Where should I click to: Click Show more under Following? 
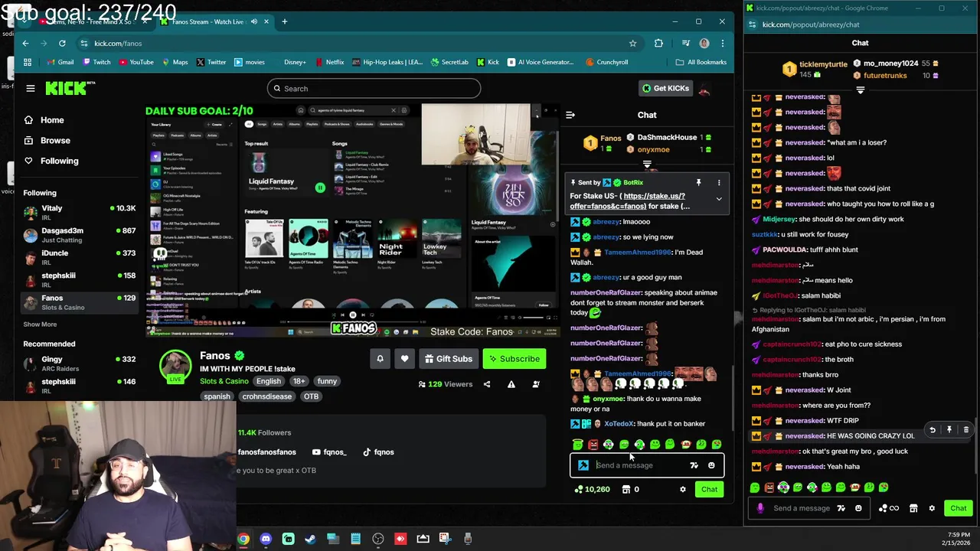tap(40, 324)
